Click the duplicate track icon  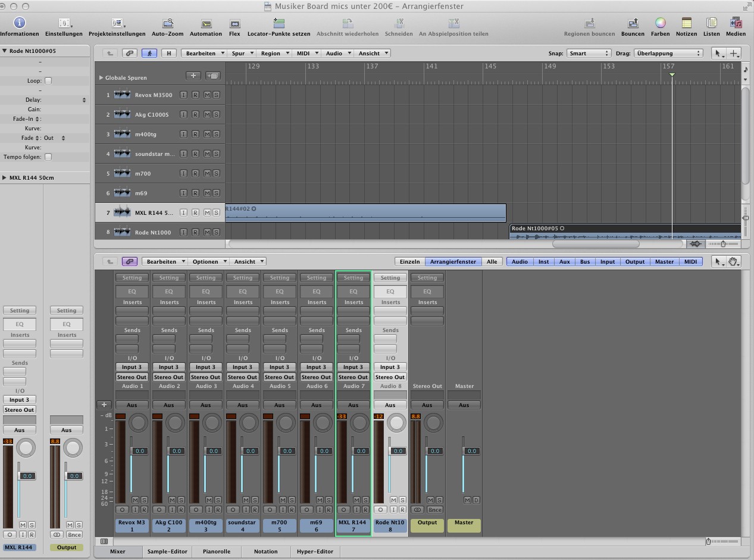(212, 76)
